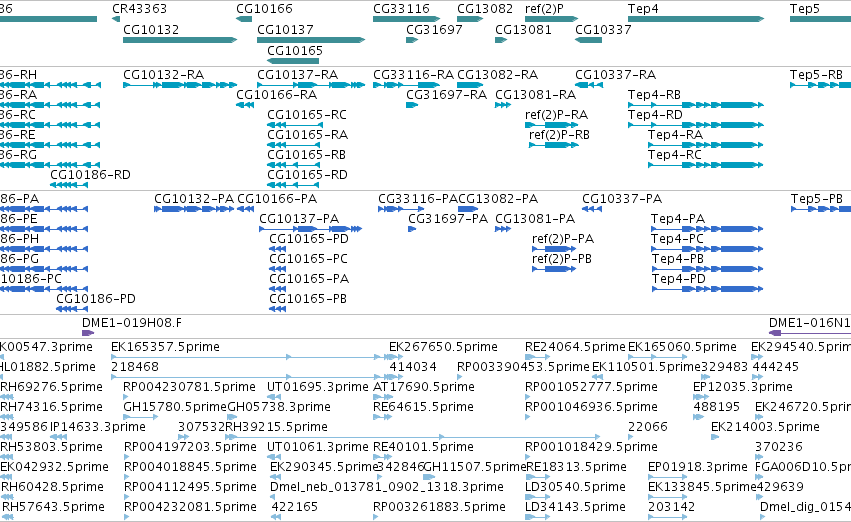The width and height of the screenshot is (851, 522).
Task: Click the CG10137-PA protein label
Action: 299,219
